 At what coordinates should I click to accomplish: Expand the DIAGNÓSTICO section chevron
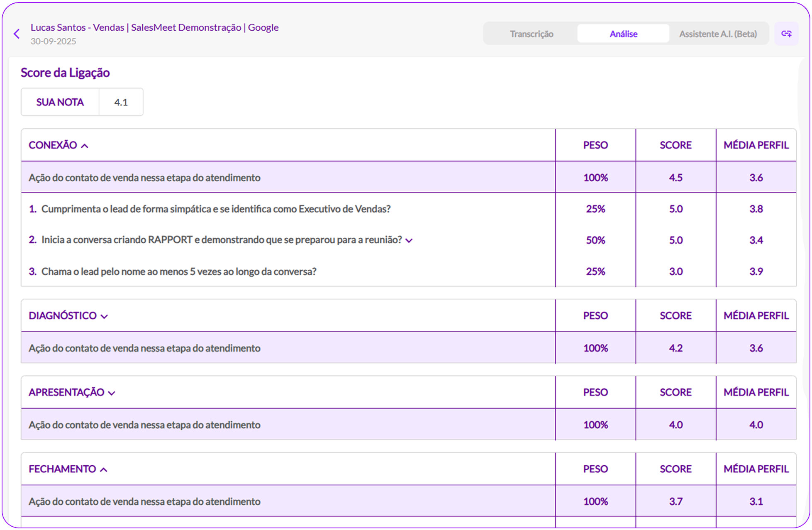click(x=104, y=316)
